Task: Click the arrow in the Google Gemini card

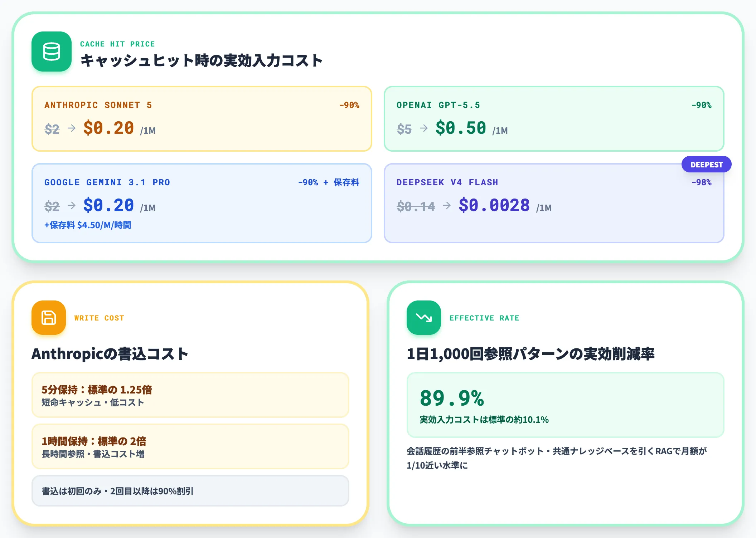Action: pyautogui.click(x=72, y=205)
